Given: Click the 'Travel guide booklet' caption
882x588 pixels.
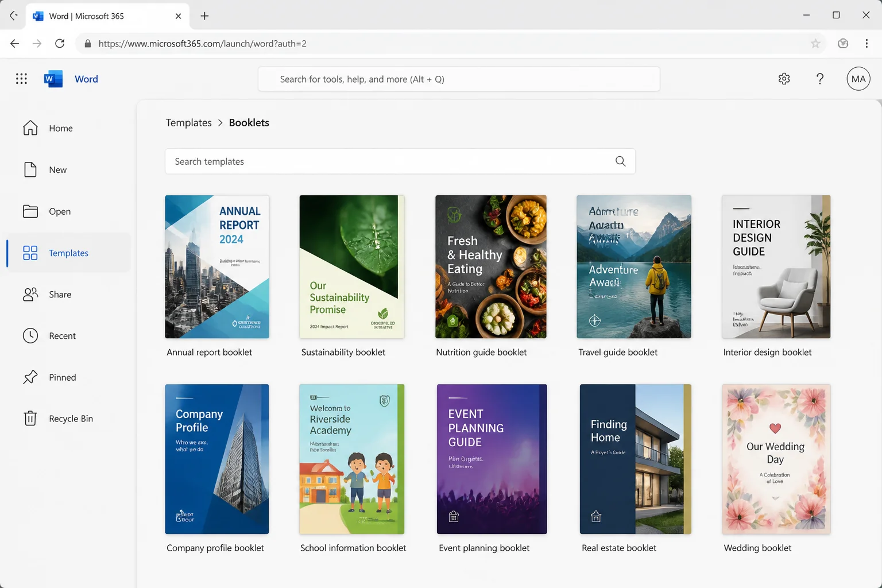Looking at the screenshot, I should pyautogui.click(x=618, y=353).
